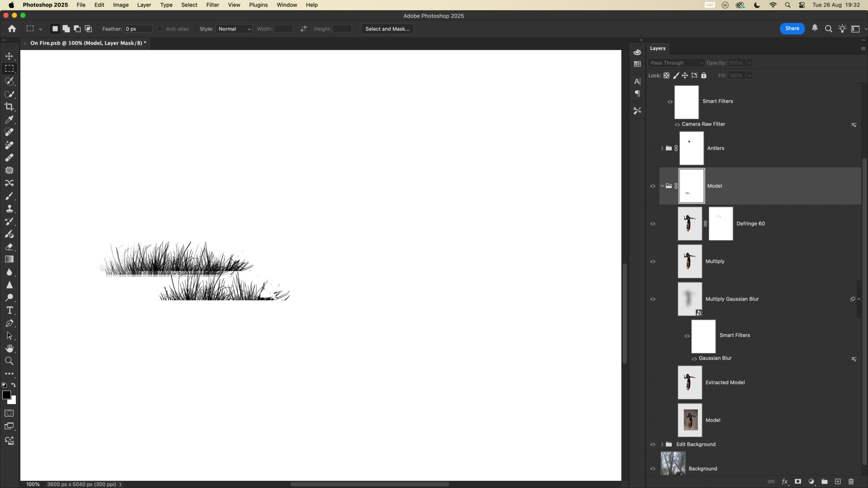Select the Pen tool
Viewport: 868px width, 488px height.
tap(9, 323)
